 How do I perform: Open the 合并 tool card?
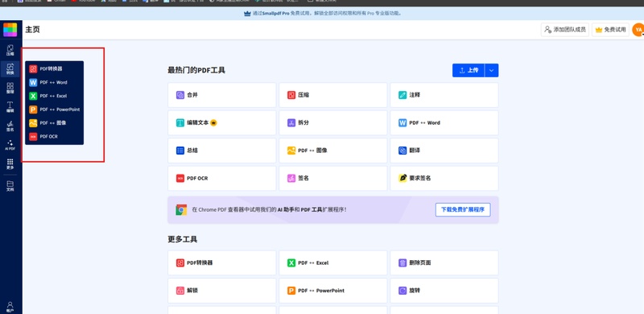(222, 95)
